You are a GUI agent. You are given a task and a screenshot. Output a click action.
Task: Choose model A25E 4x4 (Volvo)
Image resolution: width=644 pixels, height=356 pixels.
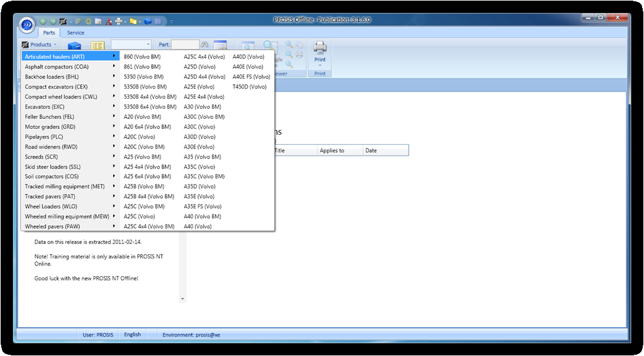[x=204, y=97]
